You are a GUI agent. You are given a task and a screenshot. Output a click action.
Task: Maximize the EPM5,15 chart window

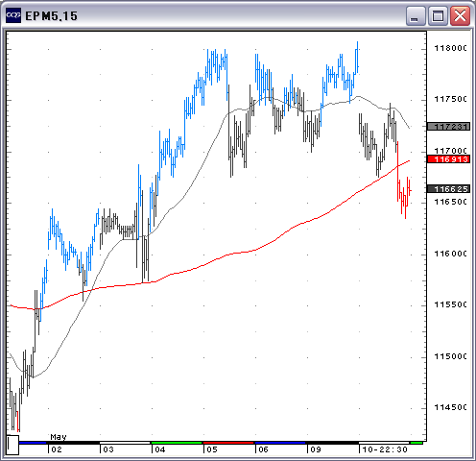coord(438,15)
